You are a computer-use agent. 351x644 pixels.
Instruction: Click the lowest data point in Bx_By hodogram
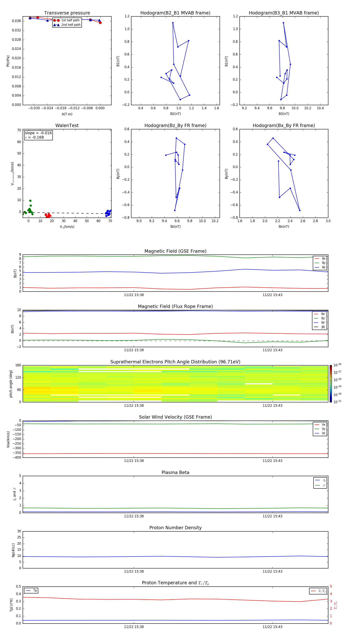300,210
